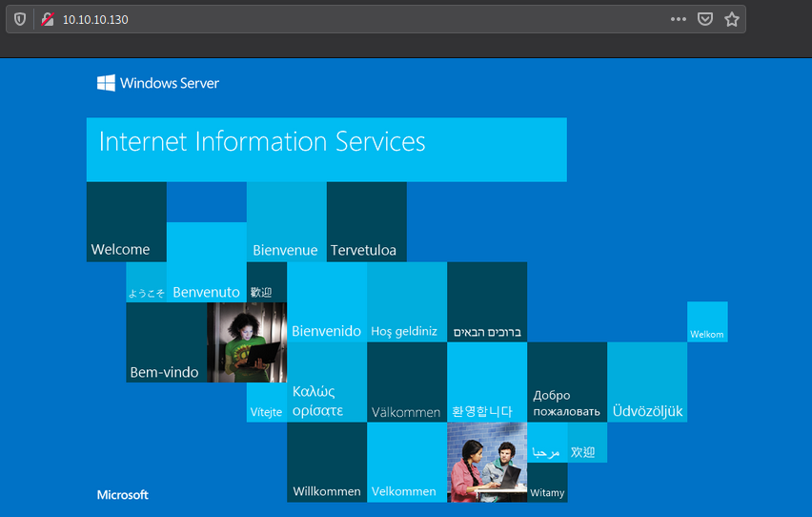Click the Witamy tile
Image resolution: width=812 pixels, height=517 pixels.
[547, 483]
